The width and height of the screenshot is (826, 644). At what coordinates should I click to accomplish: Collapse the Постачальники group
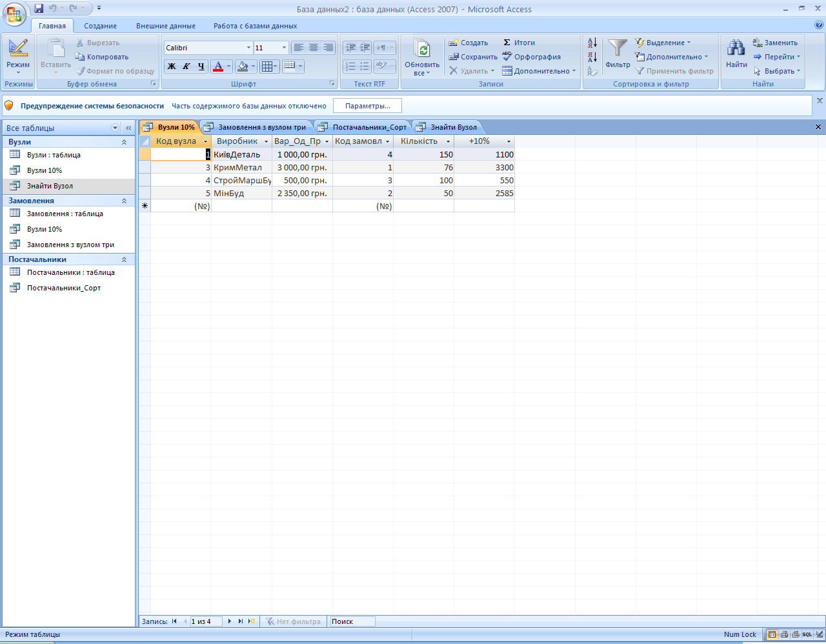pyautogui.click(x=125, y=259)
